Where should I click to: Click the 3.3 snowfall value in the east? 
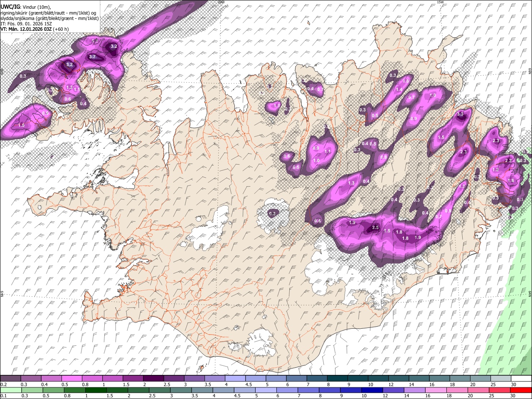460,114
